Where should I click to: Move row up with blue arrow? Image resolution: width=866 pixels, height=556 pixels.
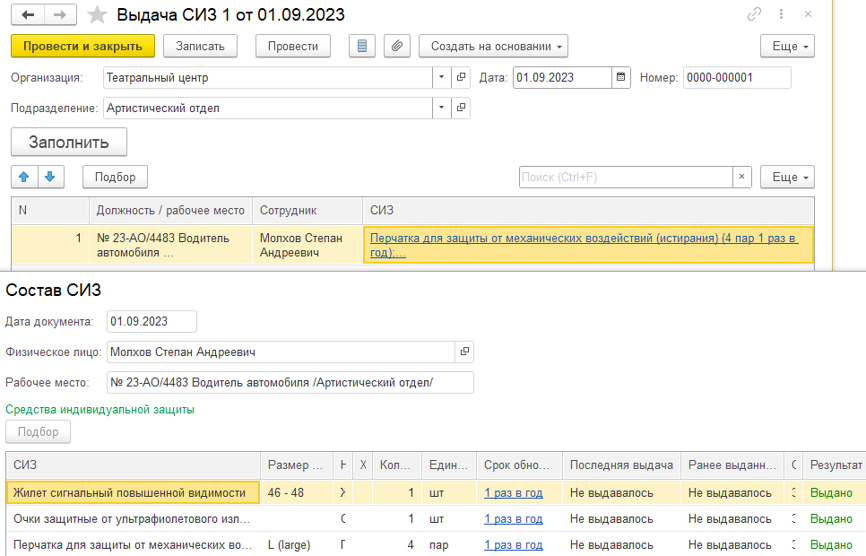tap(25, 177)
